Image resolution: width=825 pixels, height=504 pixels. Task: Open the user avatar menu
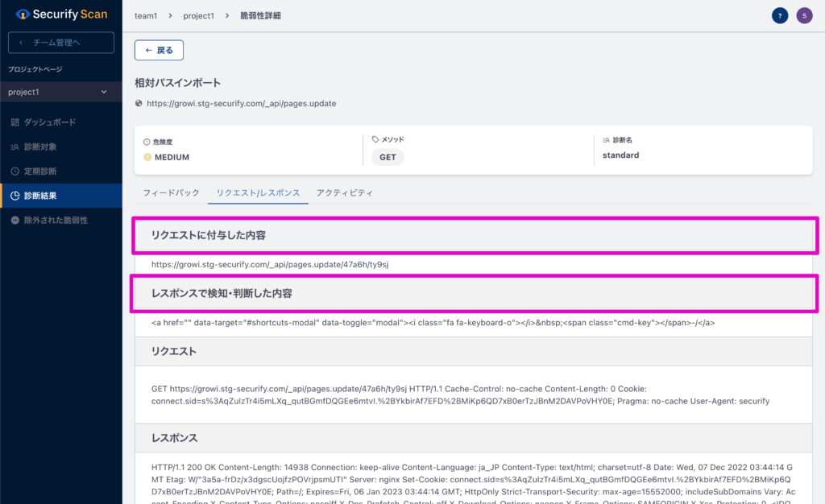coord(804,16)
